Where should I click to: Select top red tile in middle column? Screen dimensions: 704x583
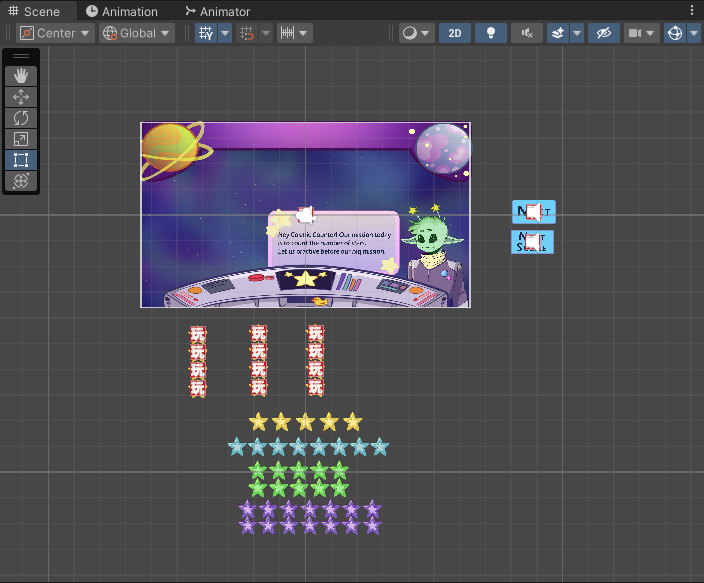coord(259,334)
